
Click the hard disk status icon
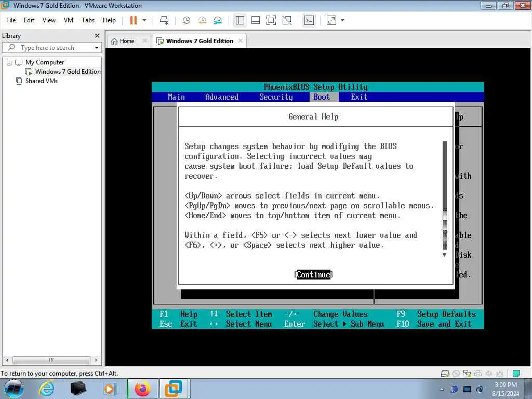click(445, 374)
